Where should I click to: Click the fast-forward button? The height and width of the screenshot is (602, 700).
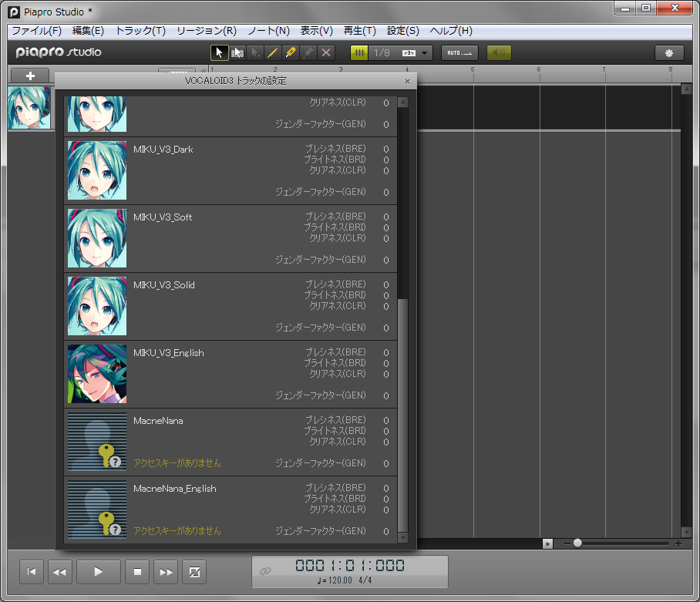coord(166,572)
